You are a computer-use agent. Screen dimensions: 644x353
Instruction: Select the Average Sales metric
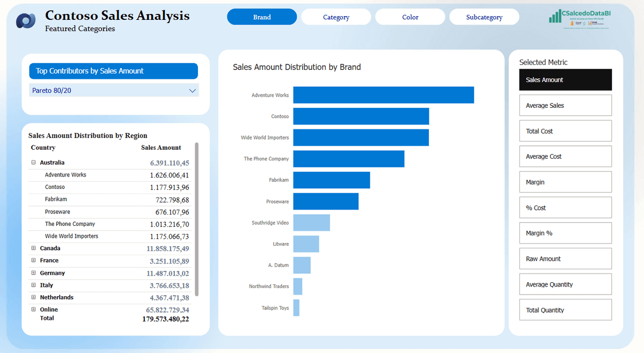[565, 106]
